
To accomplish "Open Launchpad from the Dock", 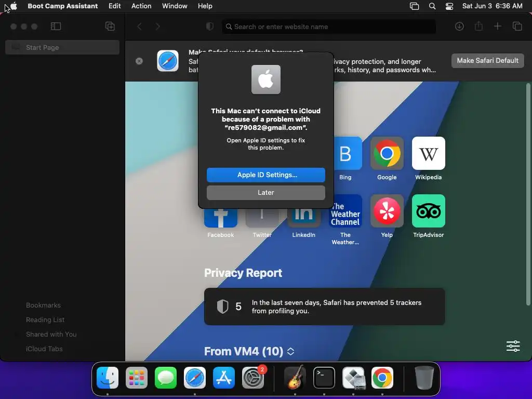I will coord(137,378).
